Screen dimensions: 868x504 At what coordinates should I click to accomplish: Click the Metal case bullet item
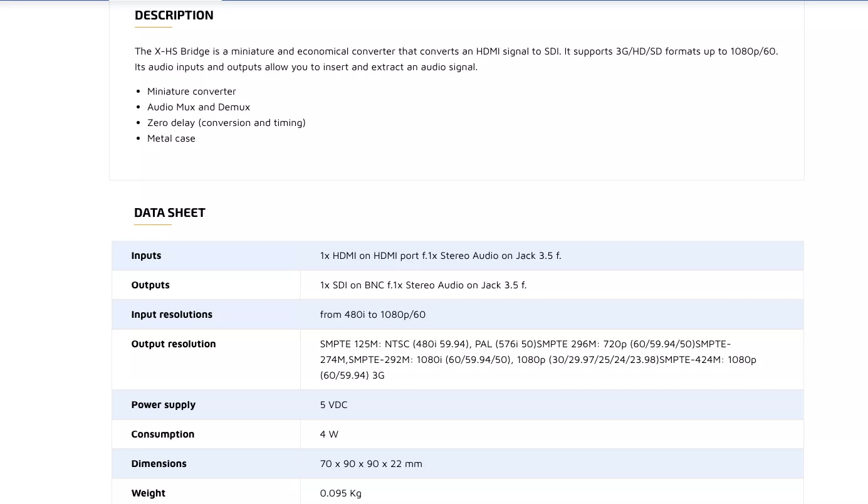pyautogui.click(x=171, y=139)
